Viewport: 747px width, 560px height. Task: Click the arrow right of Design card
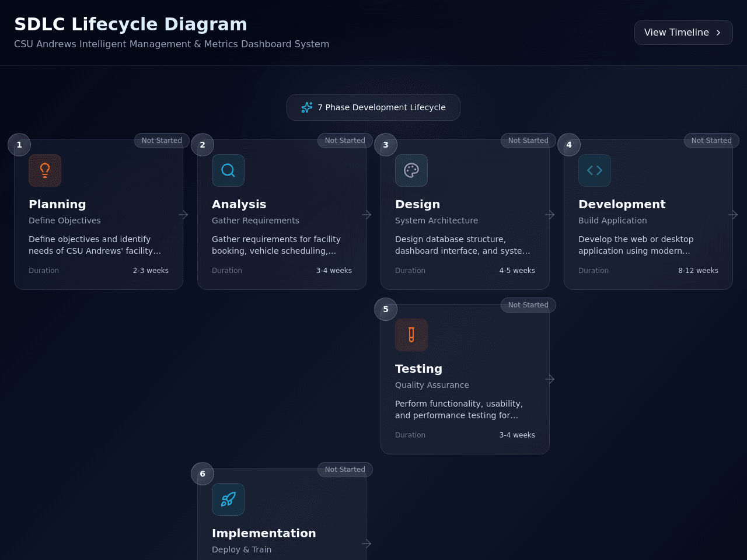(550, 215)
